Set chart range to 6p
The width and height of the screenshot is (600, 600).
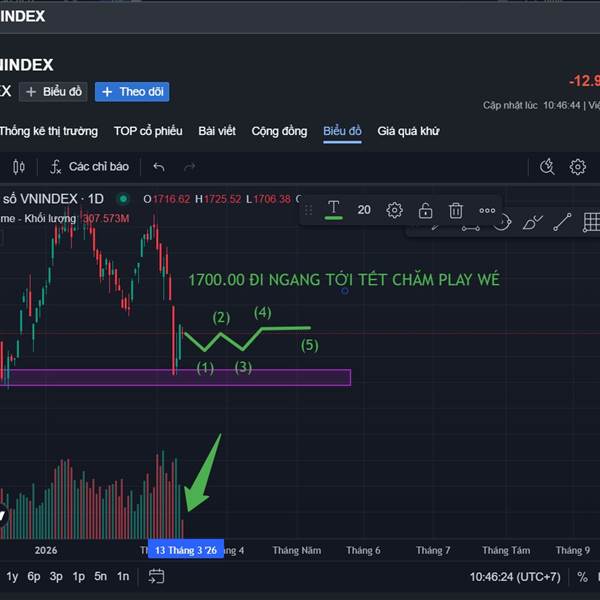pyautogui.click(x=34, y=576)
